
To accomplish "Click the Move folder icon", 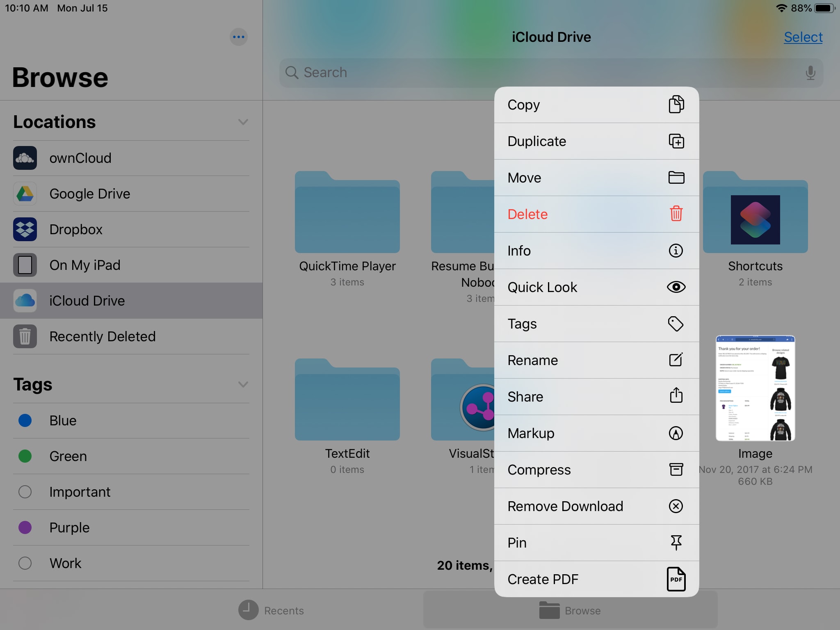I will pyautogui.click(x=676, y=178).
